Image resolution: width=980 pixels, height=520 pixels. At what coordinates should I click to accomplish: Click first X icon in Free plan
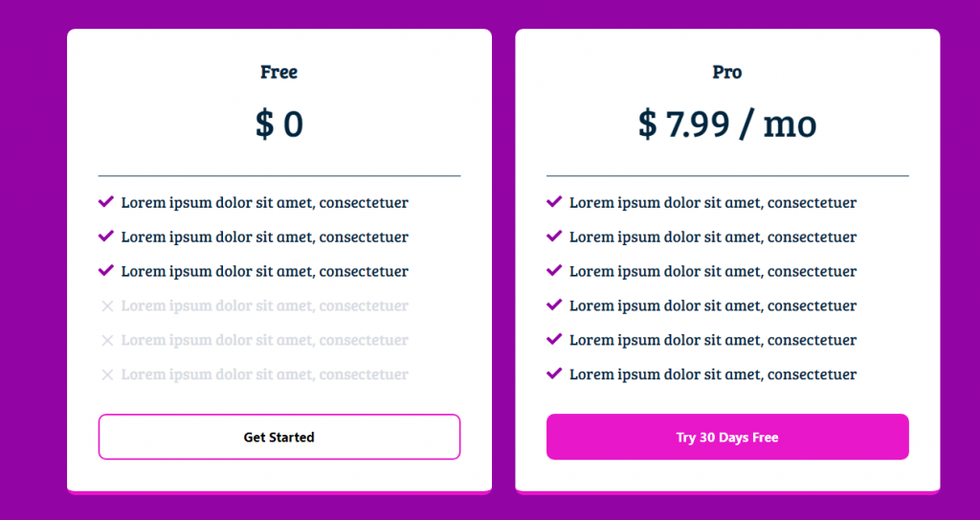(x=107, y=305)
